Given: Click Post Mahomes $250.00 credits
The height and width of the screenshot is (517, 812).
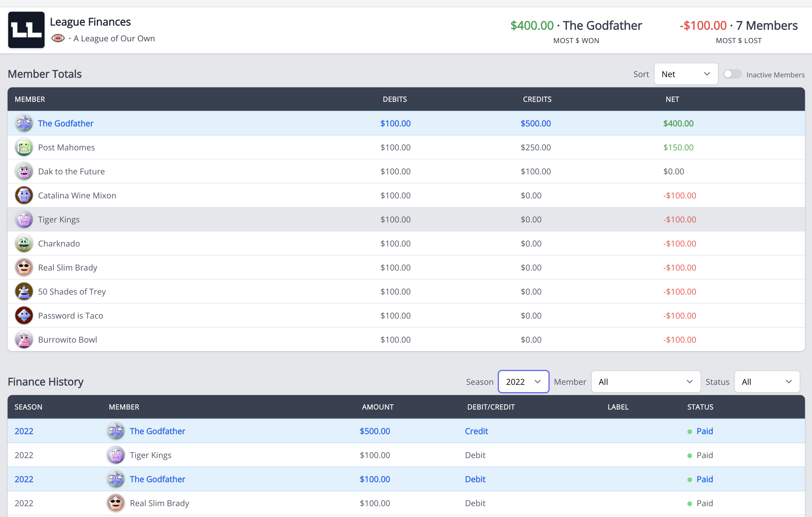Looking at the screenshot, I should (536, 147).
